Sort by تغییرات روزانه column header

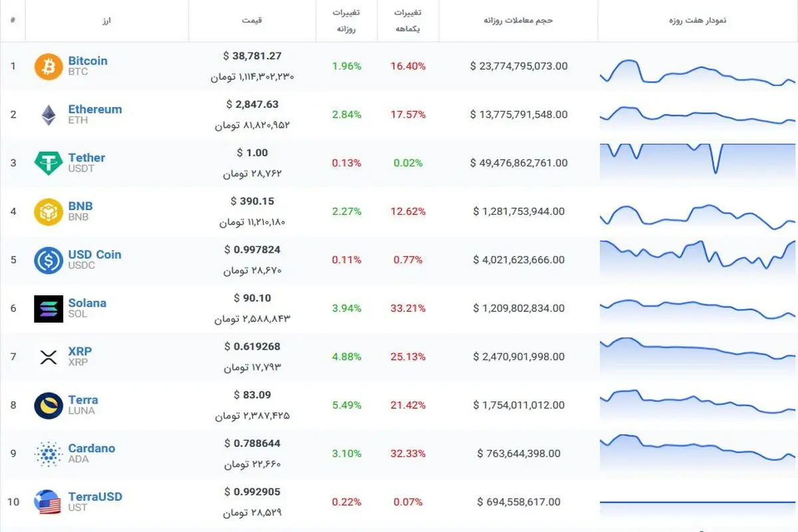tap(347, 21)
